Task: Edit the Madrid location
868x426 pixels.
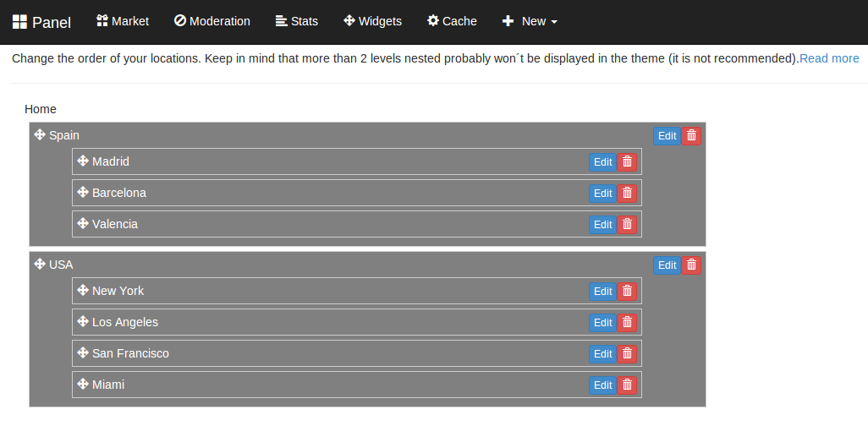Action: pyautogui.click(x=603, y=162)
